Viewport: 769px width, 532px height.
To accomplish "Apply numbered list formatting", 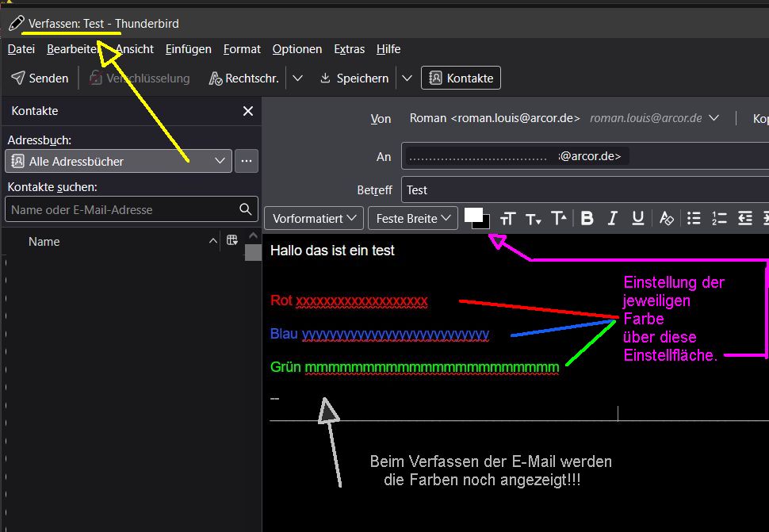I will pyautogui.click(x=719, y=219).
